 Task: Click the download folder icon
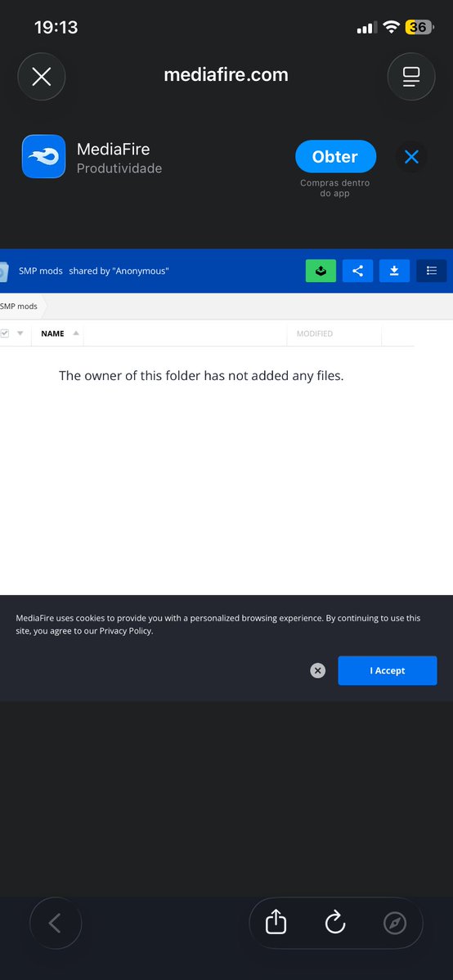click(x=394, y=271)
